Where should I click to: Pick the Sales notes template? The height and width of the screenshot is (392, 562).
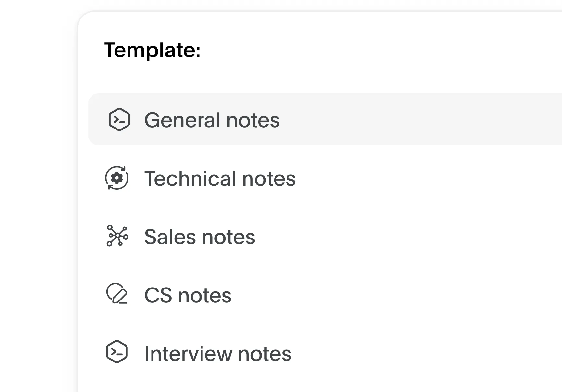200,237
